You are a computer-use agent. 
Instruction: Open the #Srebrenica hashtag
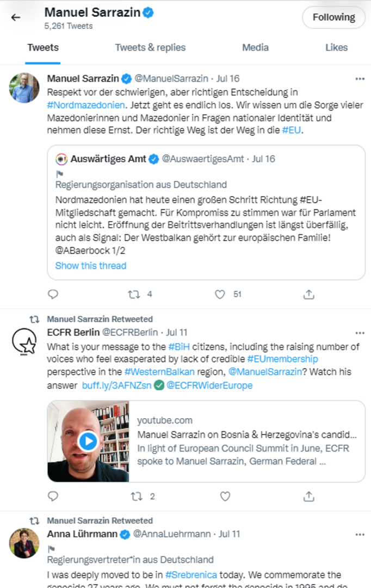click(x=190, y=575)
